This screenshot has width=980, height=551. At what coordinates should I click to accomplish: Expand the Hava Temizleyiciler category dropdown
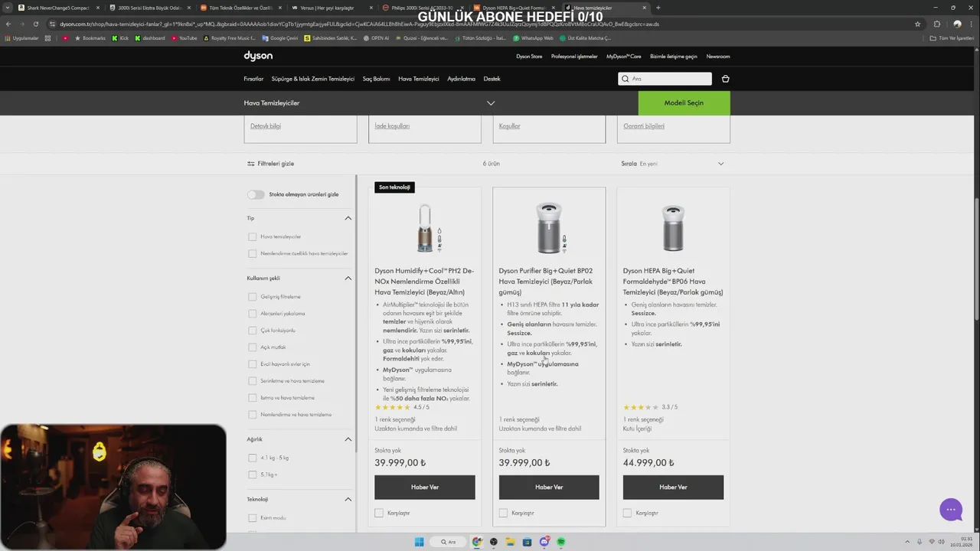(x=491, y=103)
